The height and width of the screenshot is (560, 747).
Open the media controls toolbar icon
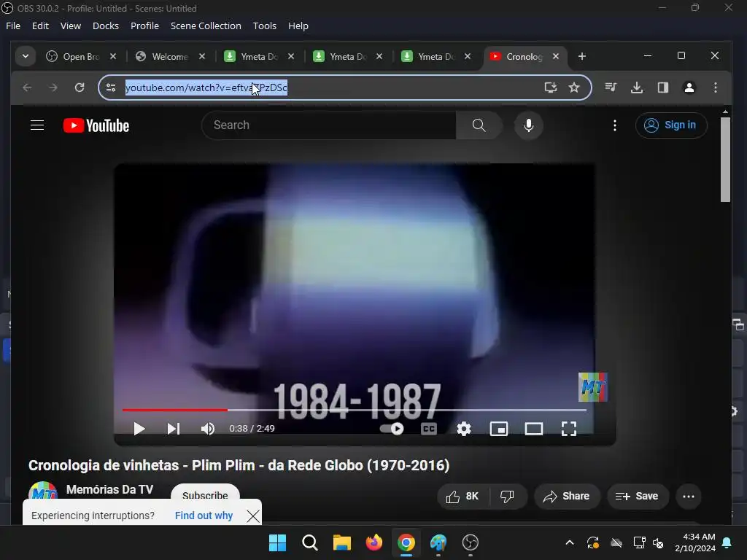click(611, 87)
